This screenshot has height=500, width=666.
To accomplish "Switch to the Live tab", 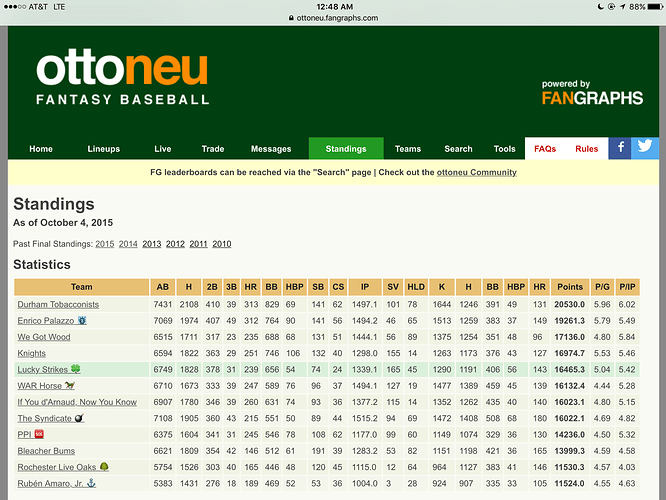I will [x=163, y=149].
